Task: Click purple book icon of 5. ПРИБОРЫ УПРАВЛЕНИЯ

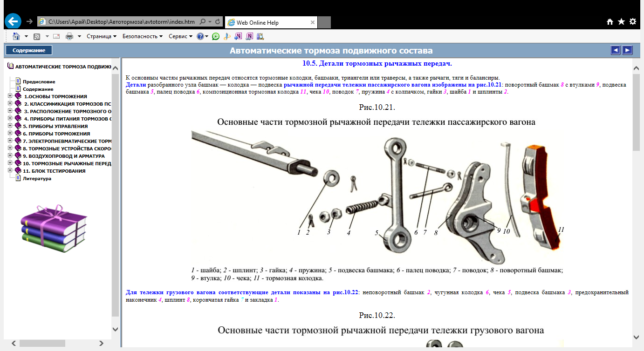Action: (18, 126)
